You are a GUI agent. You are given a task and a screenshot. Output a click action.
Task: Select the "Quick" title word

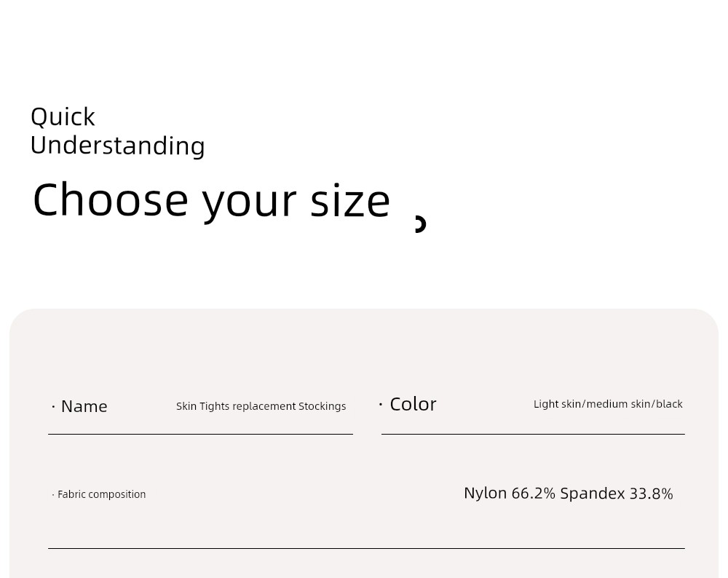coord(63,117)
